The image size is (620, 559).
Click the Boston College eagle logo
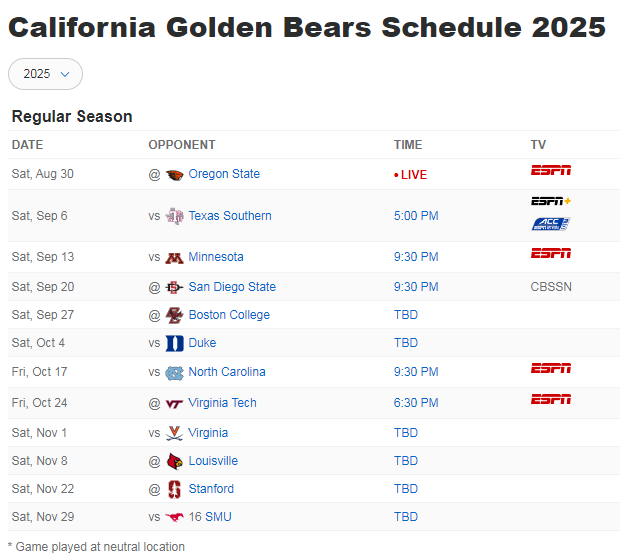(174, 315)
